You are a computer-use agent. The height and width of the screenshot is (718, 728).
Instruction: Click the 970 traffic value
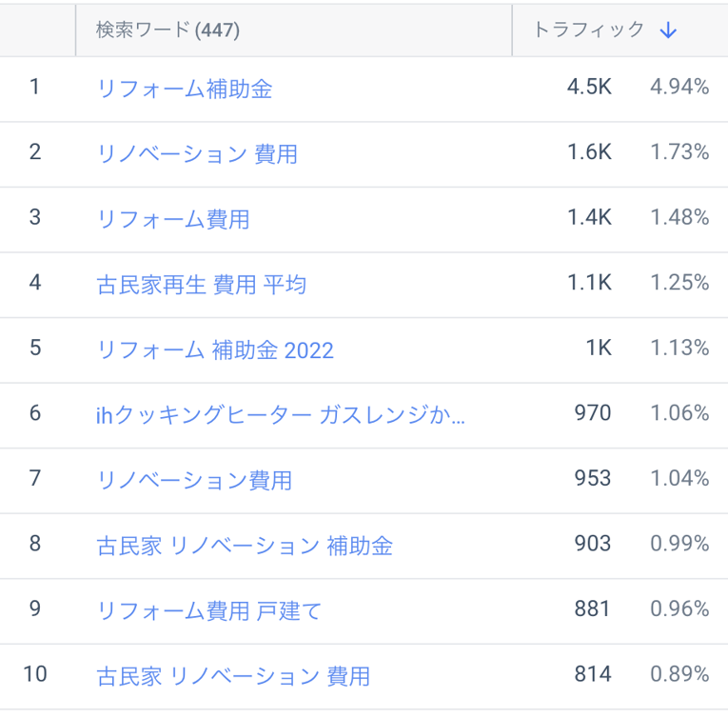click(x=593, y=413)
